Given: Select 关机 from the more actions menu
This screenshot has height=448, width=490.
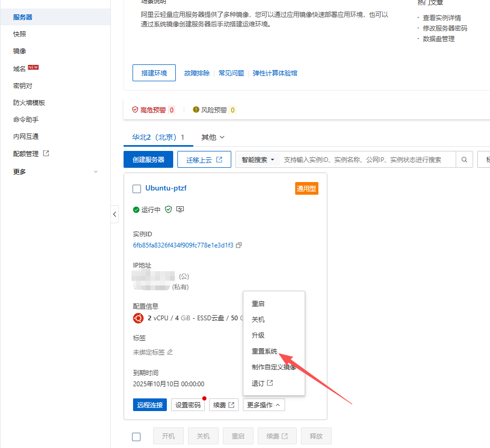Looking at the screenshot, I should pos(258,319).
